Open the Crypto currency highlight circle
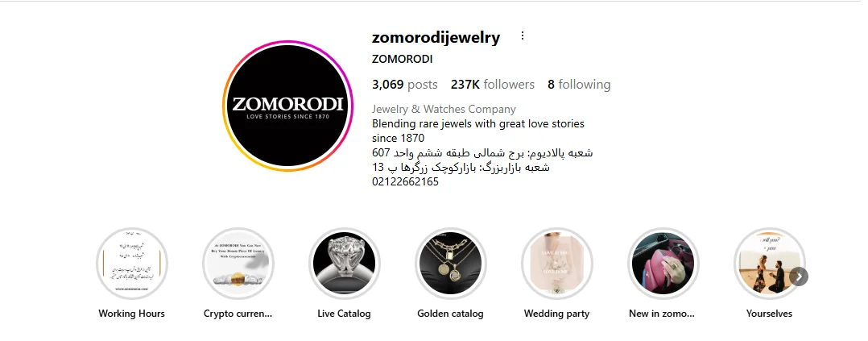The width and height of the screenshot is (868, 341). [x=238, y=263]
